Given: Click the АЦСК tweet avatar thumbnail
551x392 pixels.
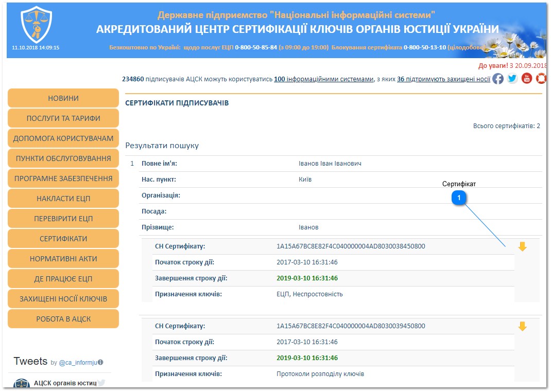Looking at the screenshot, I should [x=21, y=384].
